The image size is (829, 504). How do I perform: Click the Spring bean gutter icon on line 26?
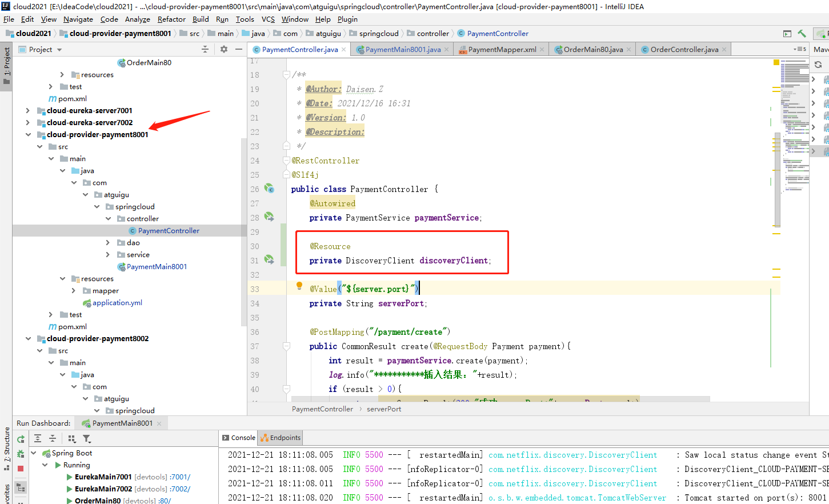pos(269,189)
